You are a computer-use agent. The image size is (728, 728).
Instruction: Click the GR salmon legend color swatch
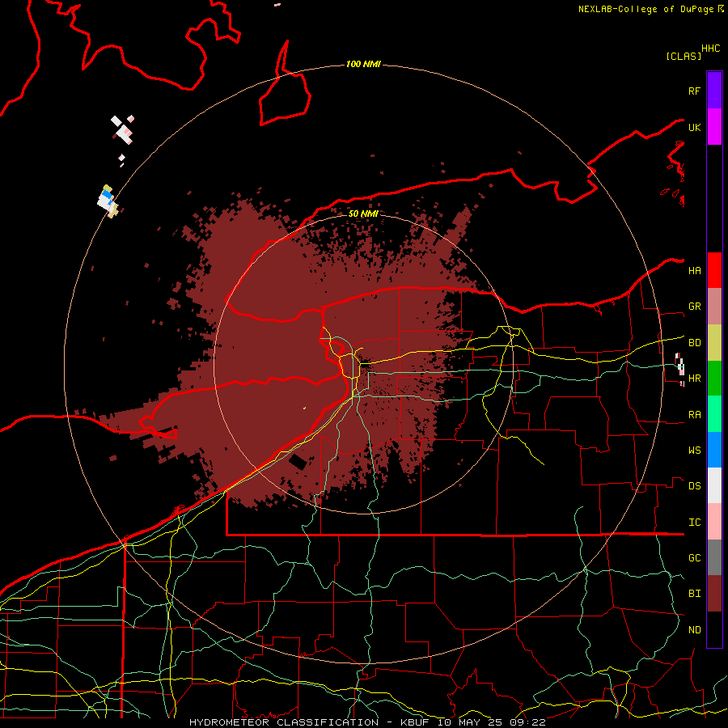pyautogui.click(x=714, y=307)
